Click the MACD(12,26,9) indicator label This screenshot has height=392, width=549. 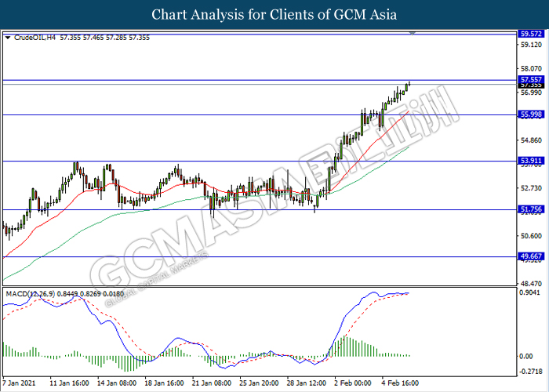[x=30, y=294]
